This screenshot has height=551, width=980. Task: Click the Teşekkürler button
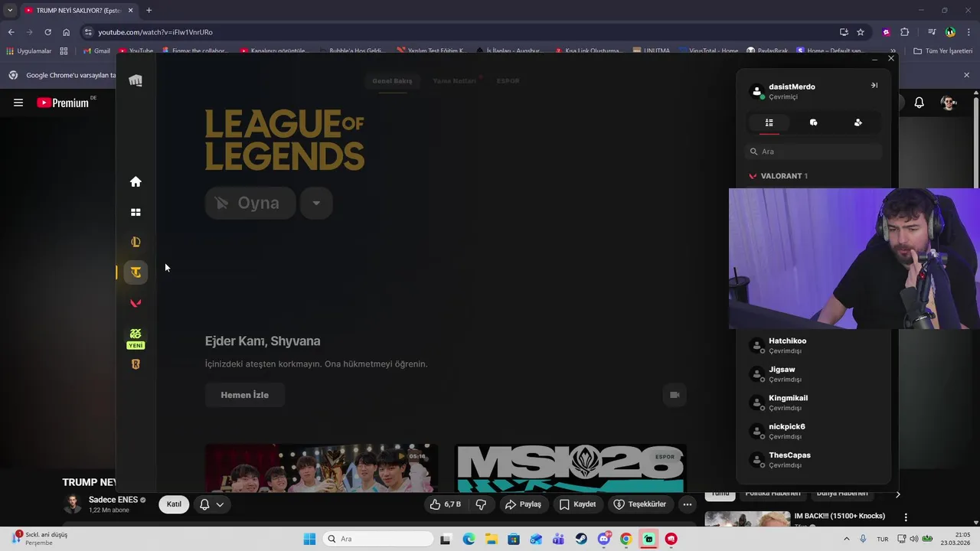pyautogui.click(x=639, y=504)
